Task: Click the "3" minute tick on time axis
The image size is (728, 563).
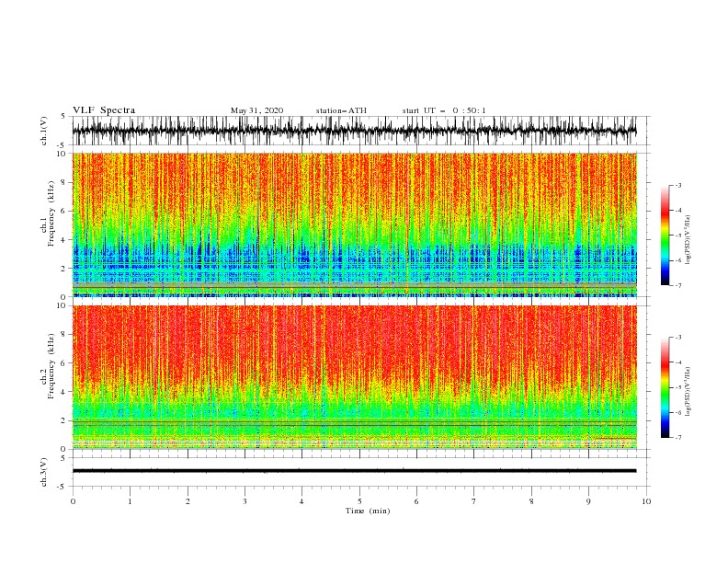Action: coord(245,501)
